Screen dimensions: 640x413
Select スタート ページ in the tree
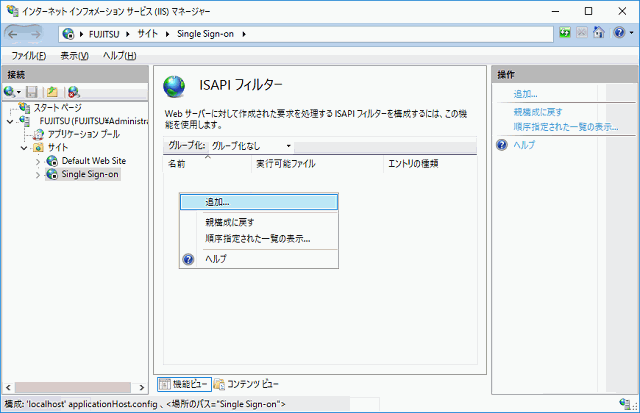click(58, 108)
